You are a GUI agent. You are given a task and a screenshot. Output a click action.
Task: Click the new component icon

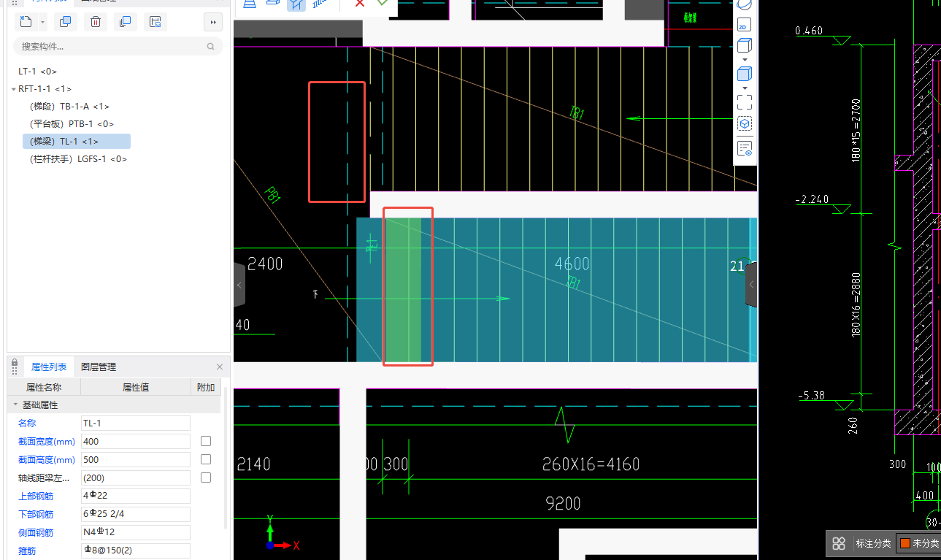pos(26,22)
